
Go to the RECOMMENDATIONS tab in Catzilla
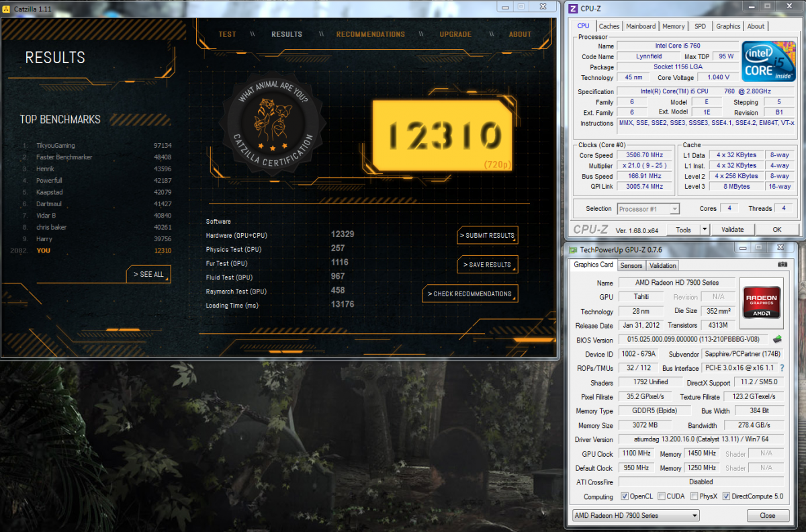371,34
